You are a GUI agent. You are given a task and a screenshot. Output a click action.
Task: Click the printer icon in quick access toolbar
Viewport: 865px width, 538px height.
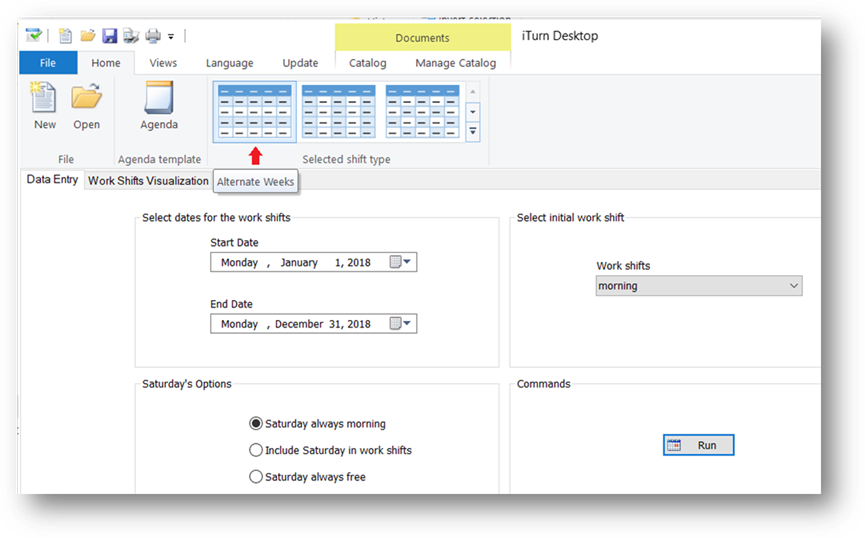coord(153,36)
